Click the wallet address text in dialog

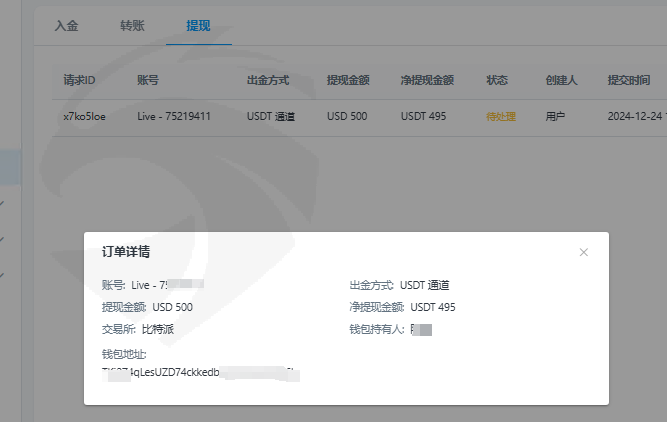200,373
